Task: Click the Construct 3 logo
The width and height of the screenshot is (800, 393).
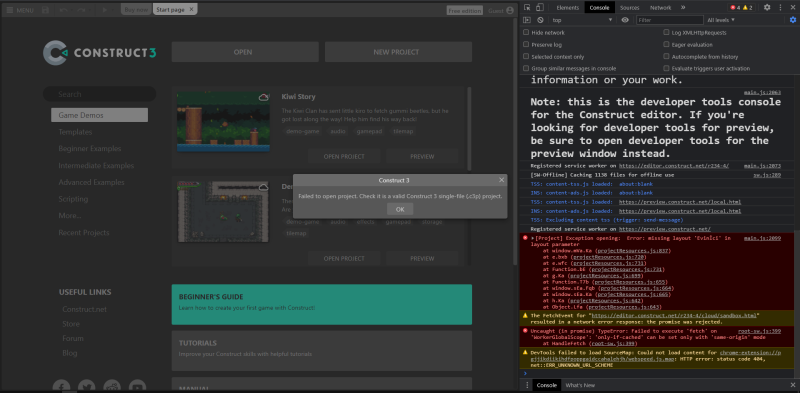Action: pyautogui.click(x=99, y=53)
